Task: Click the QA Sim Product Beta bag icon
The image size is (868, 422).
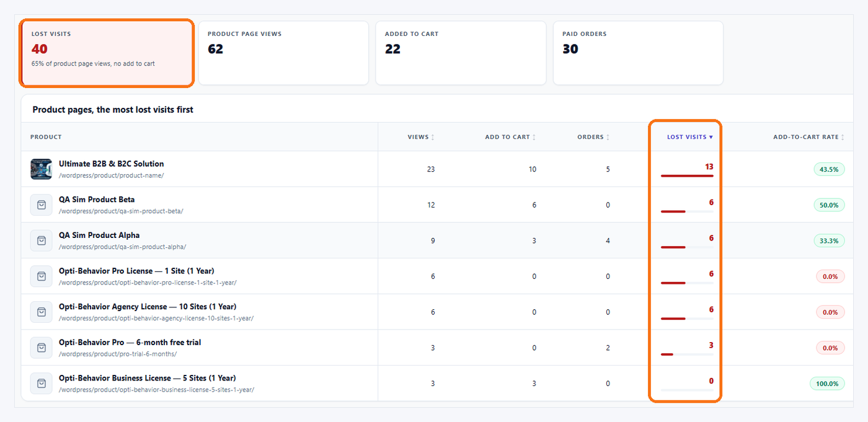Action: [42, 204]
